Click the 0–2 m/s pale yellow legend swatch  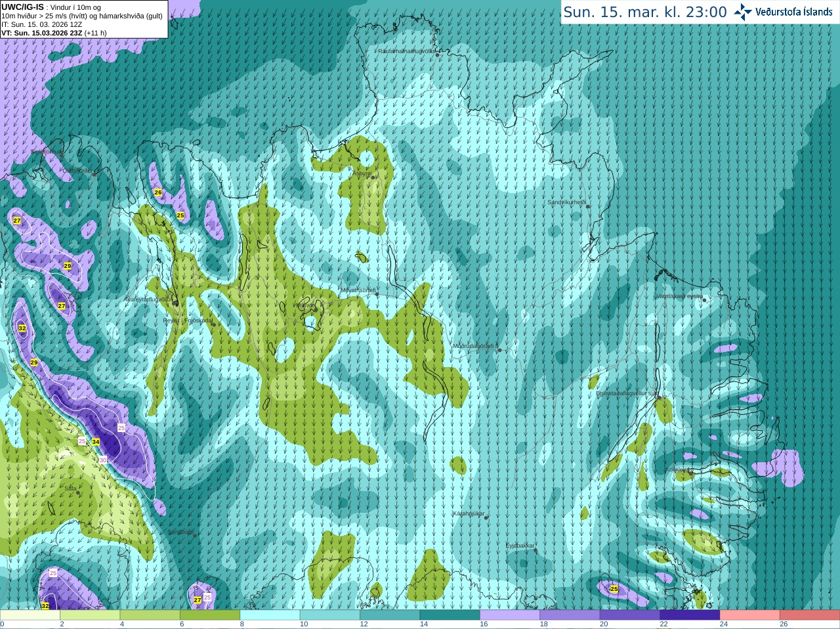[x=30, y=615]
